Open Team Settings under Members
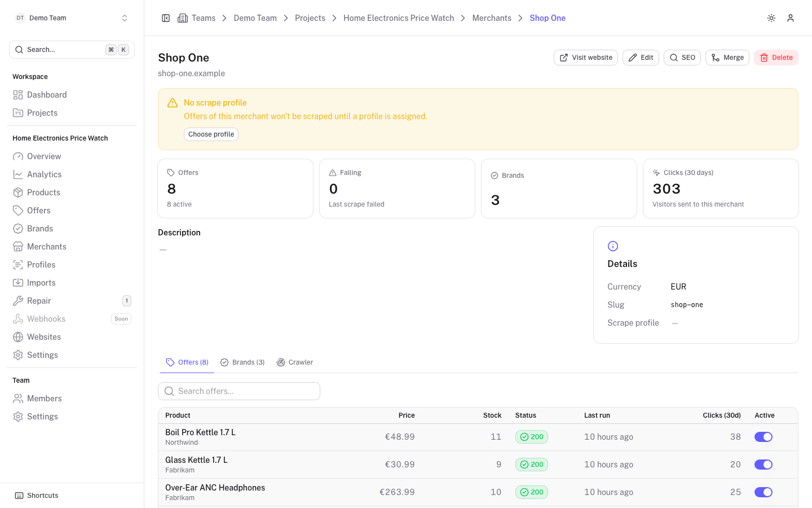Viewport: 812px width, 508px height. click(x=72, y=417)
